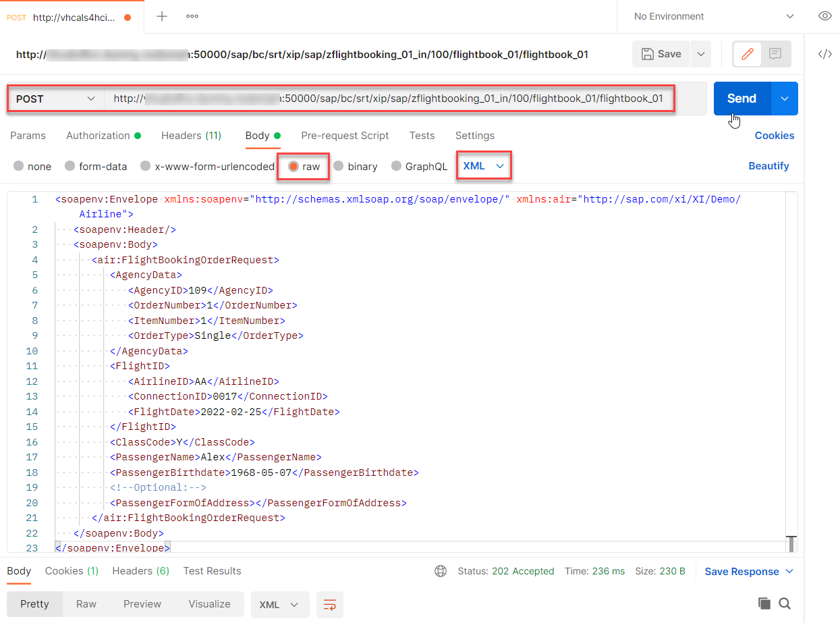Switch to the Authorization tab
Screen dimensions: 840x623
point(103,135)
